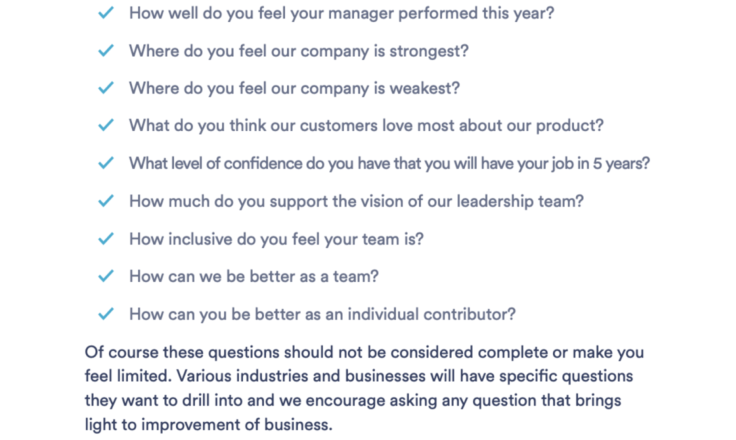736x440 pixels.
Task: Click 'What do you think our customers love' line
Action: tap(367, 126)
